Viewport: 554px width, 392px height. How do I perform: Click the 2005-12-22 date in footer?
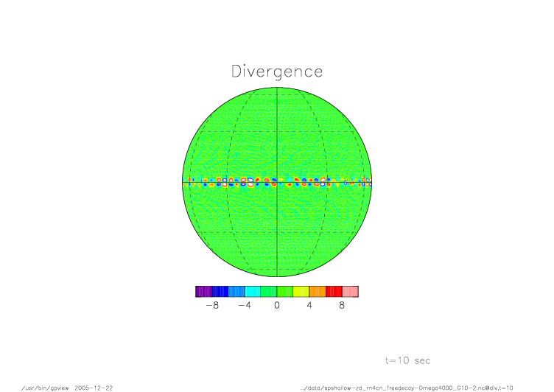pos(94,387)
